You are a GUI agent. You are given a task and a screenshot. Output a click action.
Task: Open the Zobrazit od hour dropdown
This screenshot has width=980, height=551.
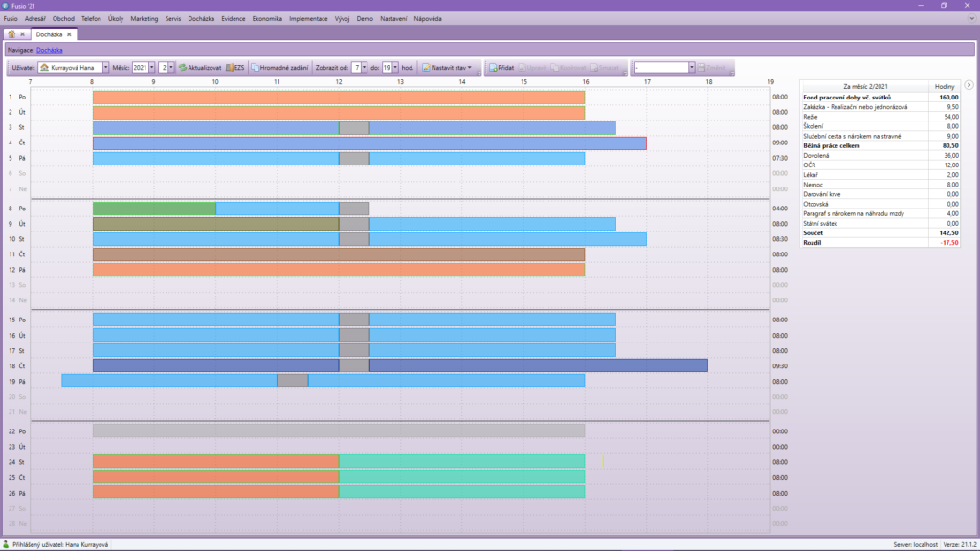[x=364, y=68]
